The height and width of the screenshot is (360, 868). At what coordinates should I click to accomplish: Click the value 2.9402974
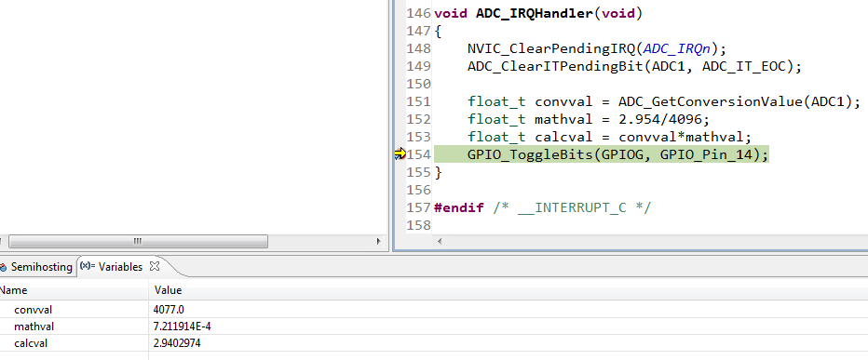tap(177, 343)
